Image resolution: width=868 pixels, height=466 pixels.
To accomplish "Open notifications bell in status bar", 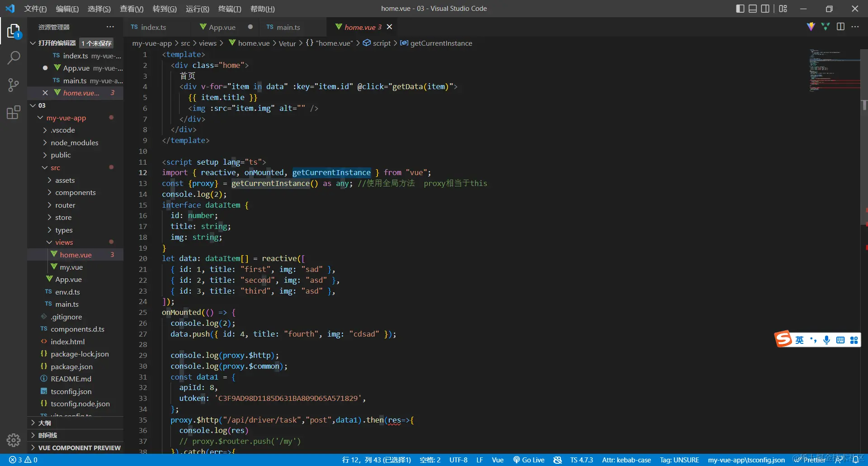I will [855, 460].
